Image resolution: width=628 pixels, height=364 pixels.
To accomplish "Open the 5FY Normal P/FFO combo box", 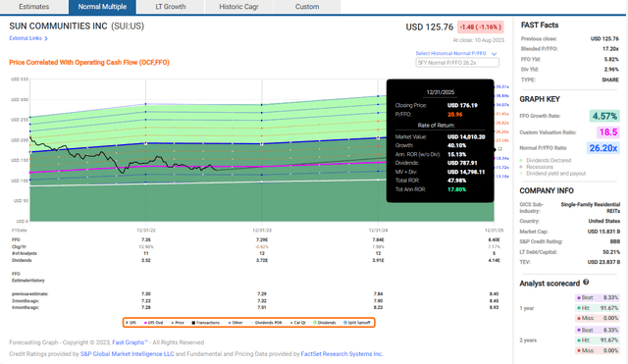I will [x=457, y=63].
